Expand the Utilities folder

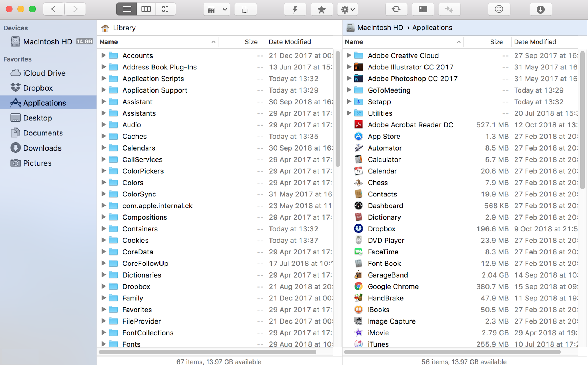point(349,113)
